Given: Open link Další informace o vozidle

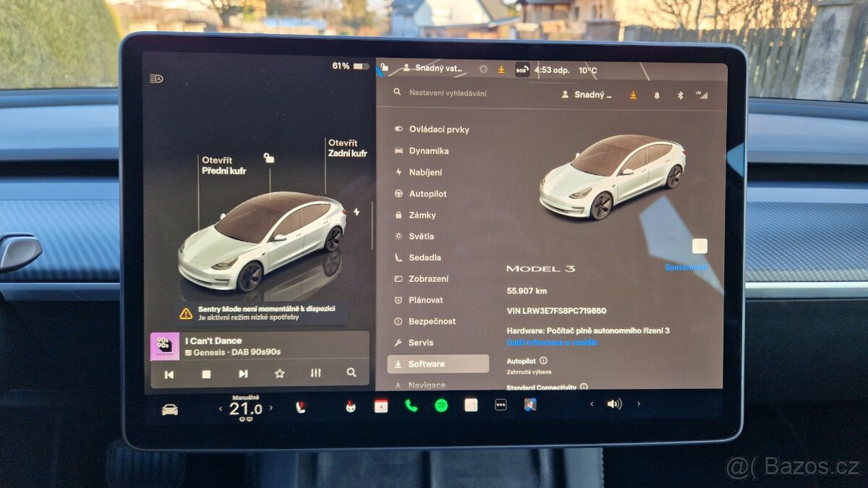Looking at the screenshot, I should [551, 342].
